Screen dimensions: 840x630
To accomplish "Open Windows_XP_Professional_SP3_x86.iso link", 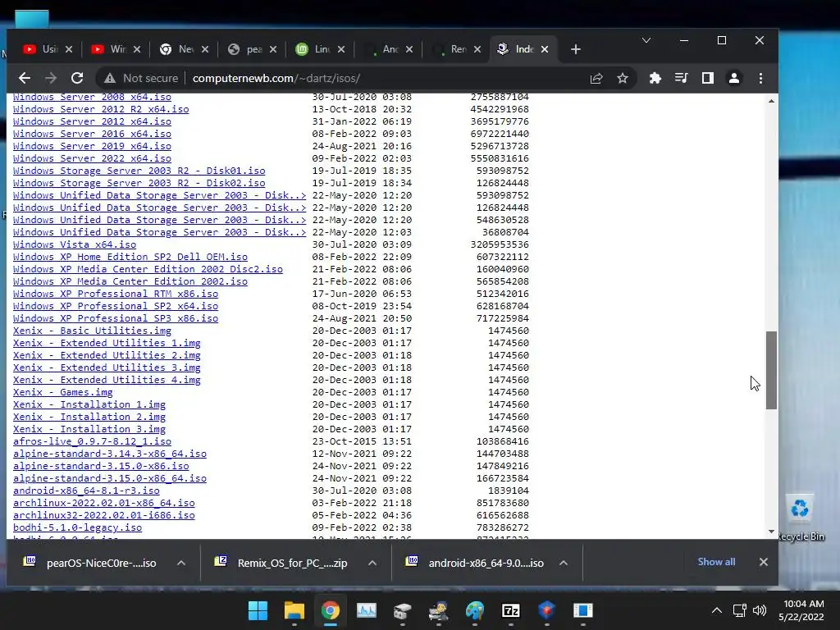I will tap(116, 319).
